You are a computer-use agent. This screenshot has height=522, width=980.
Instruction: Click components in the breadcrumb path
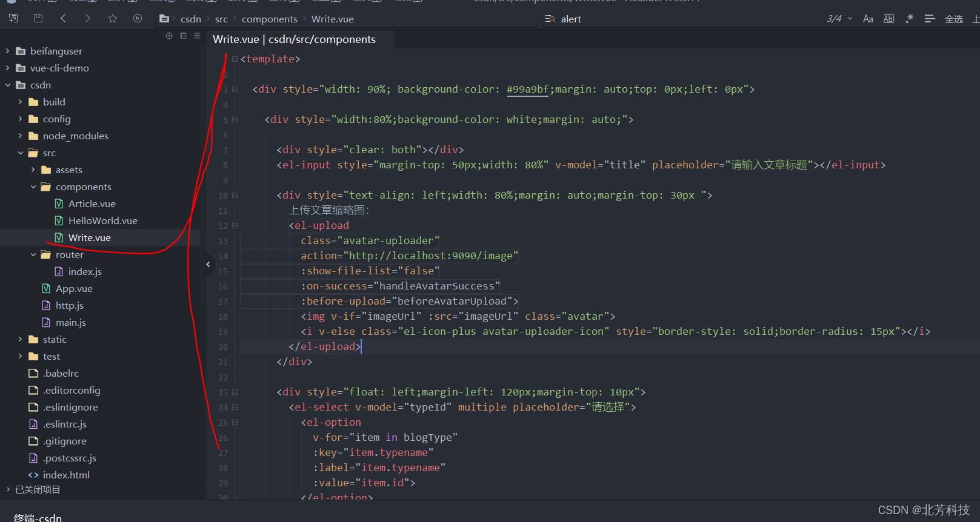tap(270, 19)
